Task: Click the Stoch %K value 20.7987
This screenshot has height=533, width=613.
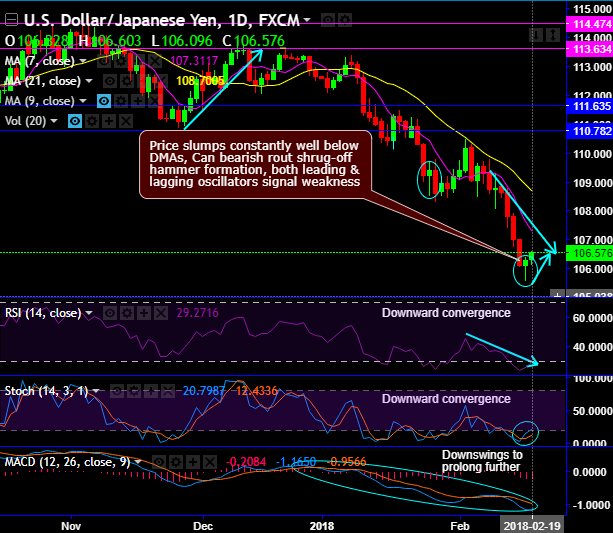Action: click(204, 391)
